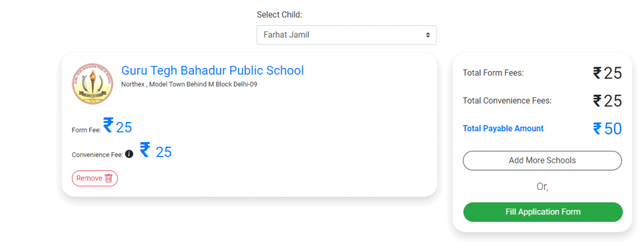Click the arrows on the Farhat Jamil selector

coord(428,35)
